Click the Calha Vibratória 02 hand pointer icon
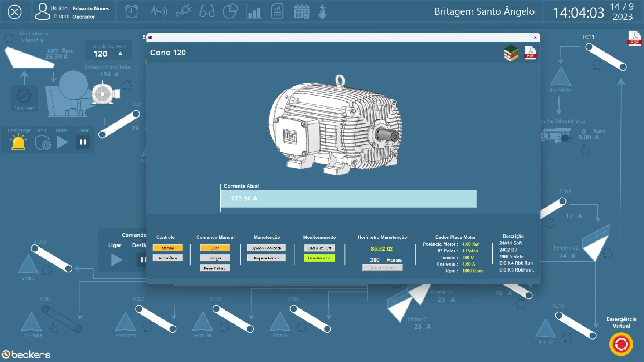Screen dimensions: 644x362 (585, 149)
